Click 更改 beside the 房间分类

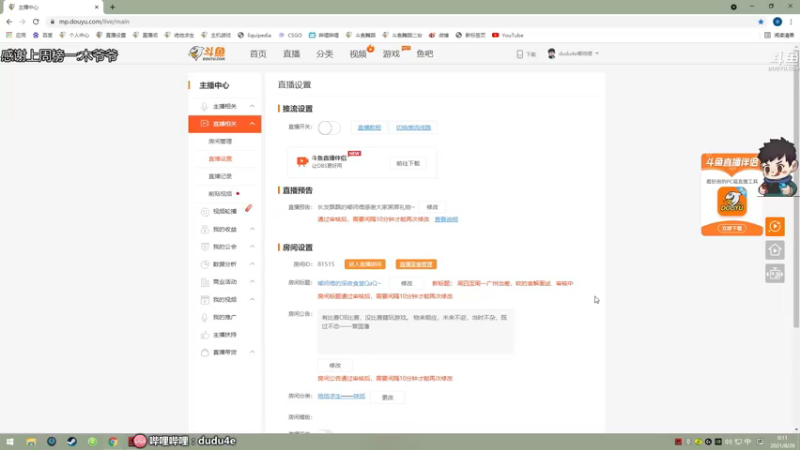(388, 397)
